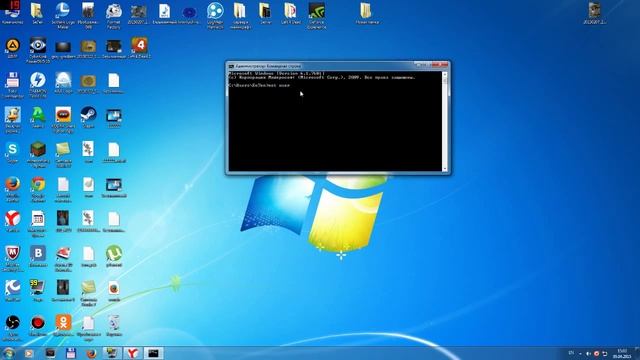
Task: Open the Total Commander desktop shortcut
Action: coord(13,80)
